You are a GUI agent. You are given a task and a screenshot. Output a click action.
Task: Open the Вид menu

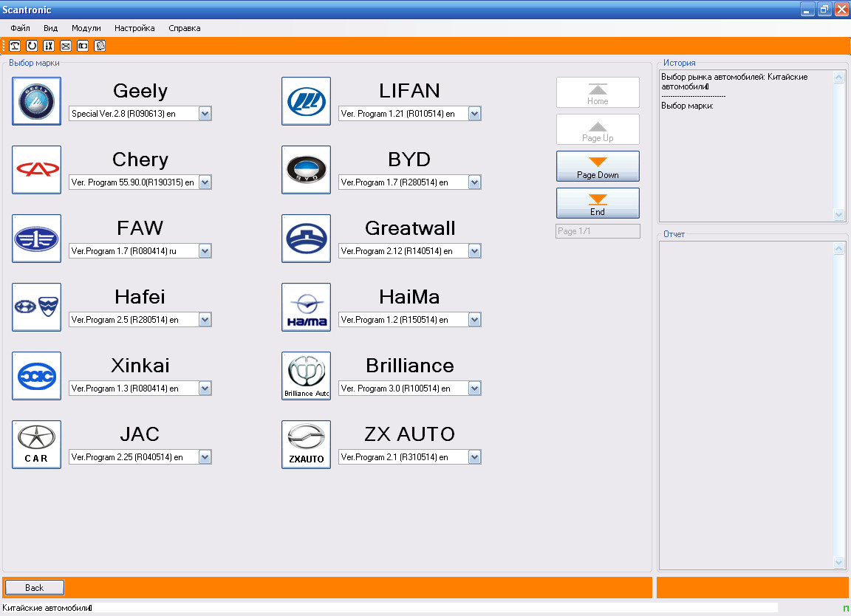click(x=50, y=28)
